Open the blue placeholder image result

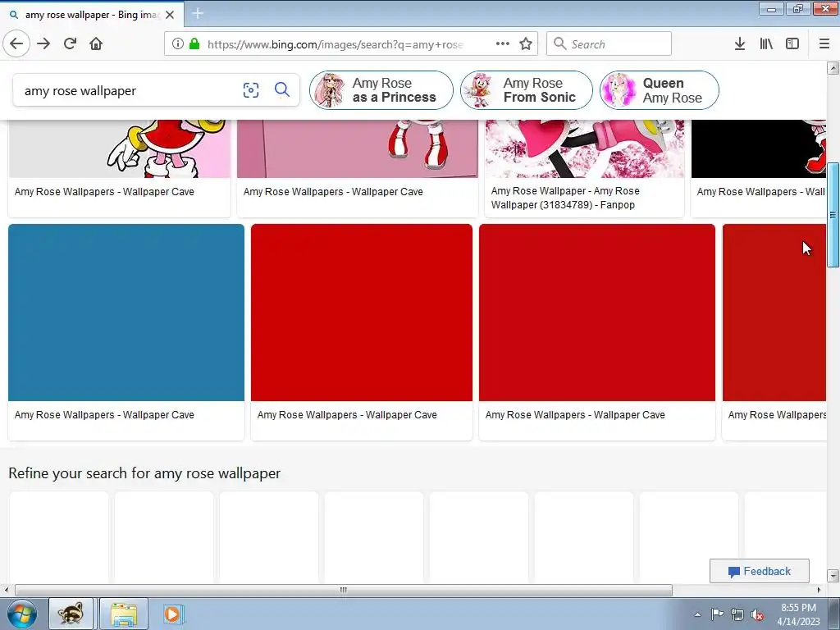tap(126, 313)
